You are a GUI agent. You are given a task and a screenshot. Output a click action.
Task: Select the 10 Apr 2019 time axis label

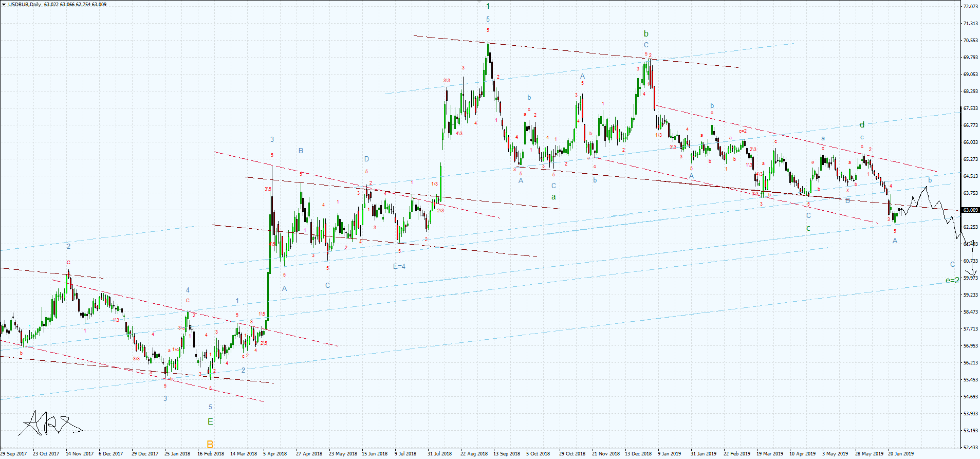[x=802, y=454]
